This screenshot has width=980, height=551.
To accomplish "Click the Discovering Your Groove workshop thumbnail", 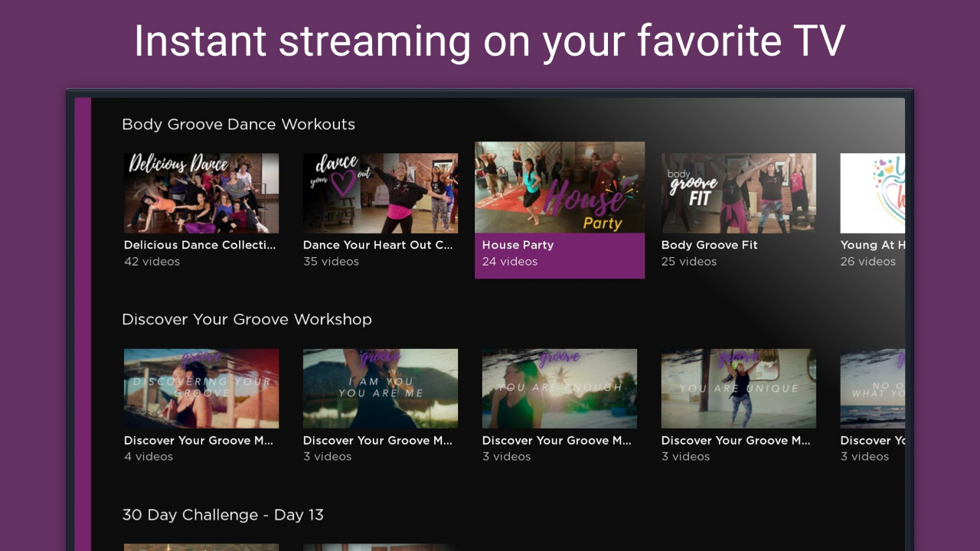I will point(201,388).
